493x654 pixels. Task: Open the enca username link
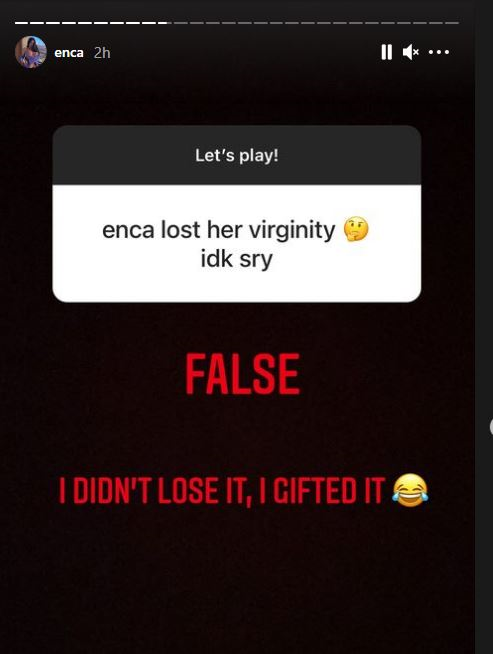tap(69, 53)
